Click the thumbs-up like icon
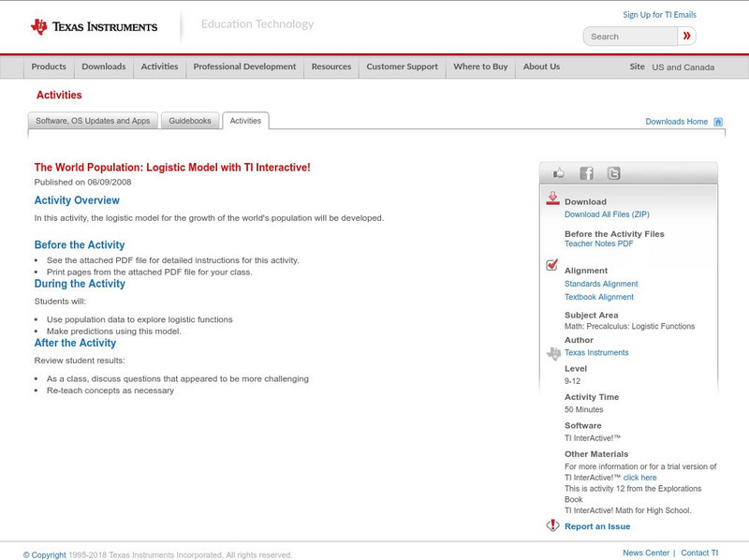 (558, 173)
